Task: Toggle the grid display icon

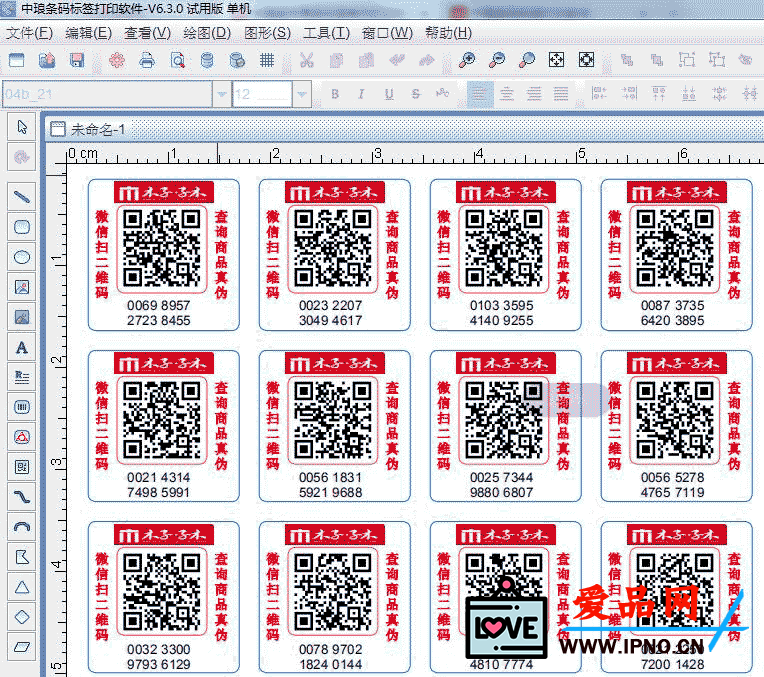Action: click(x=267, y=60)
